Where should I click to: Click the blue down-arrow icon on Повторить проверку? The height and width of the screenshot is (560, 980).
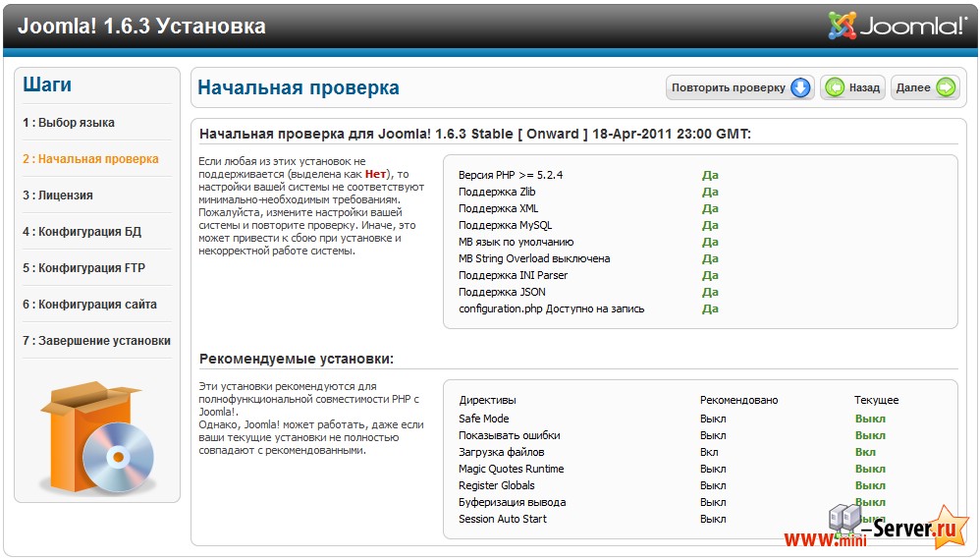click(800, 87)
